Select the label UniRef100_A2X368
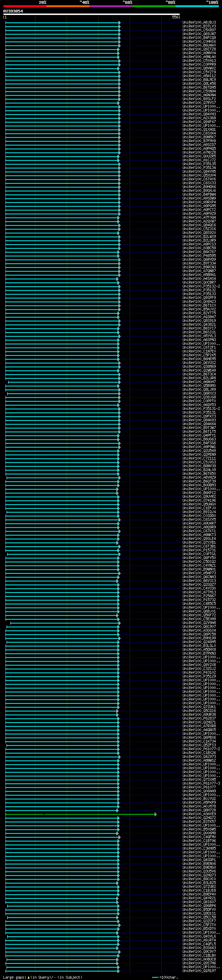222x980 pixels. pyautogui.click(x=199, y=118)
